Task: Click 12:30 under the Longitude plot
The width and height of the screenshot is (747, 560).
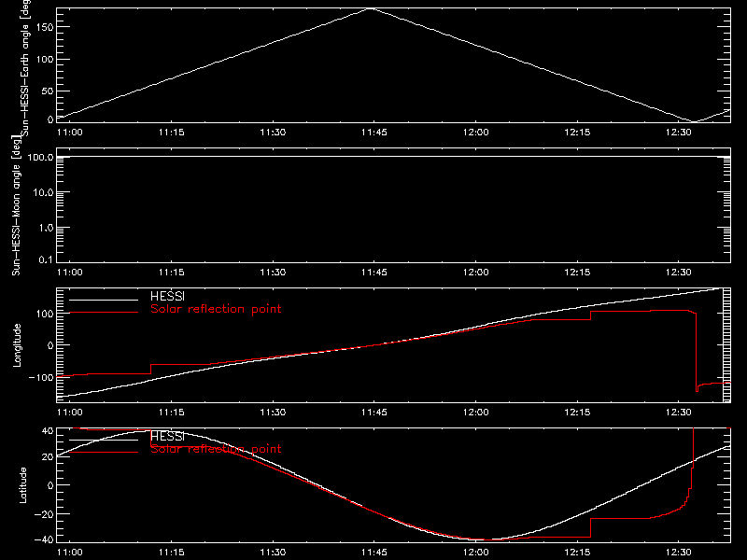Action: pyautogui.click(x=679, y=413)
